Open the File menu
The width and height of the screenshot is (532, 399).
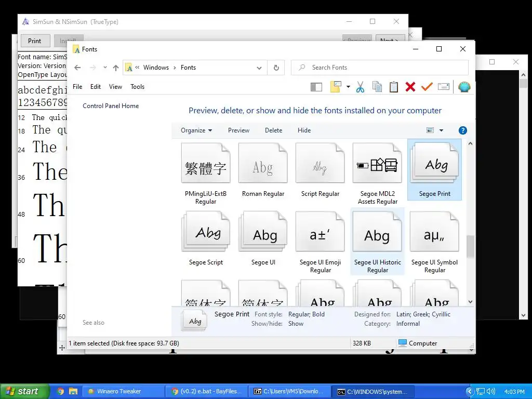tap(77, 87)
